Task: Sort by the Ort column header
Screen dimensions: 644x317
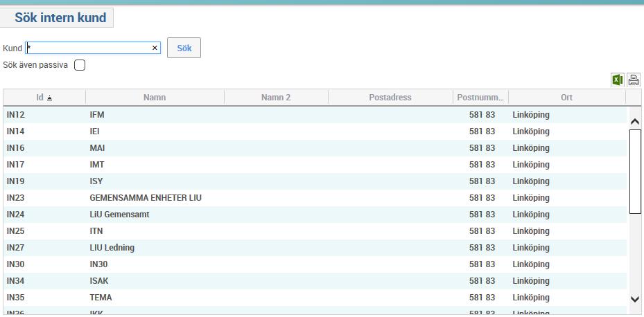Action: [567, 98]
